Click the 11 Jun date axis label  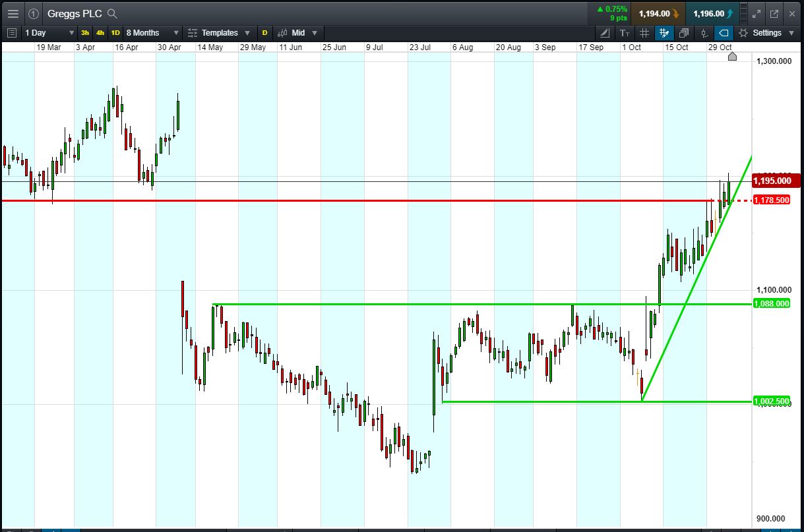291,47
